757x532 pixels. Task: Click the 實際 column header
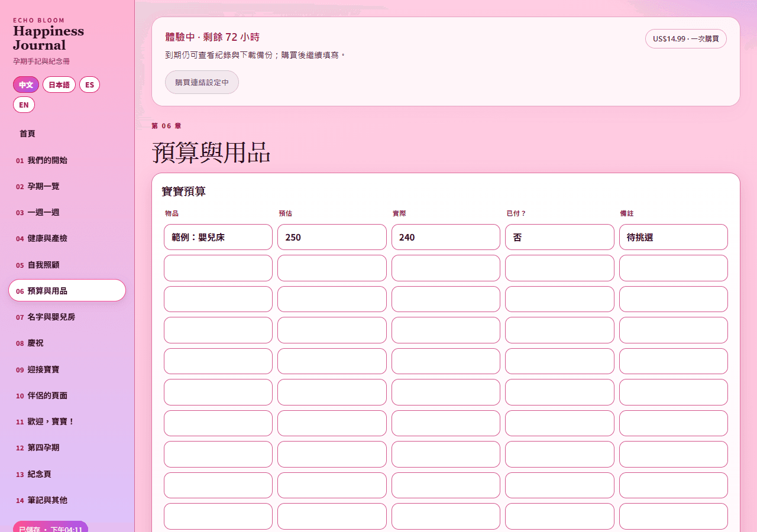click(399, 213)
